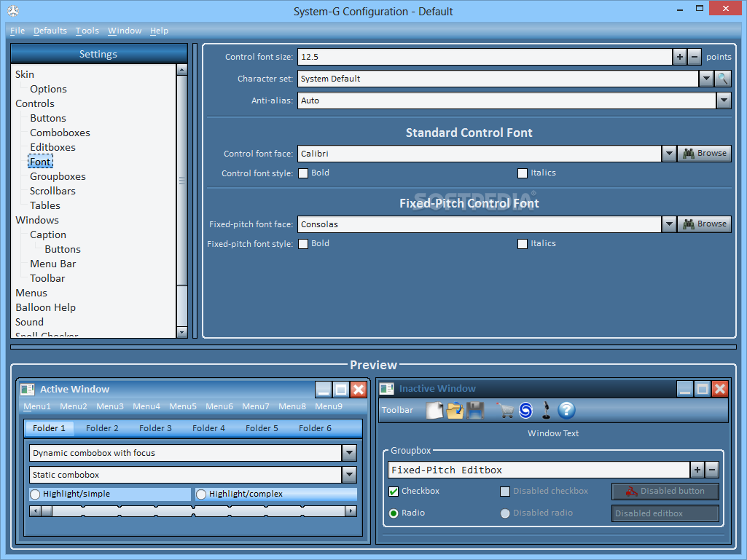The height and width of the screenshot is (560, 747).
Task: Click the open folder icon in preview toolbar
Action: 455,410
